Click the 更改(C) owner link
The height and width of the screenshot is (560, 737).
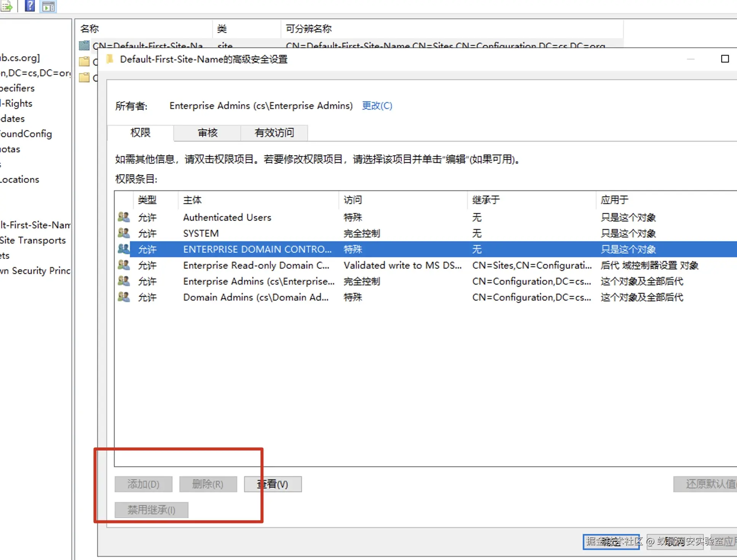[x=376, y=106]
